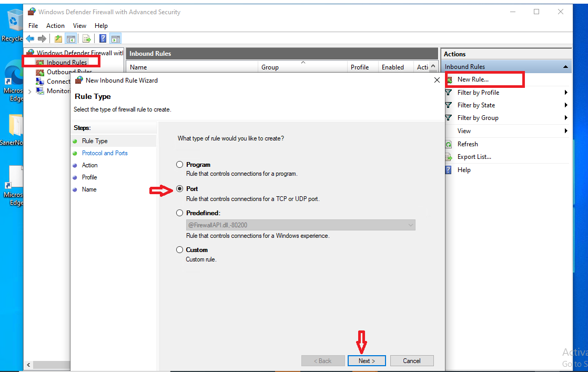Viewport: 588px width, 372px height.
Task: Select Inbound Rules in the console tree
Action: point(67,62)
